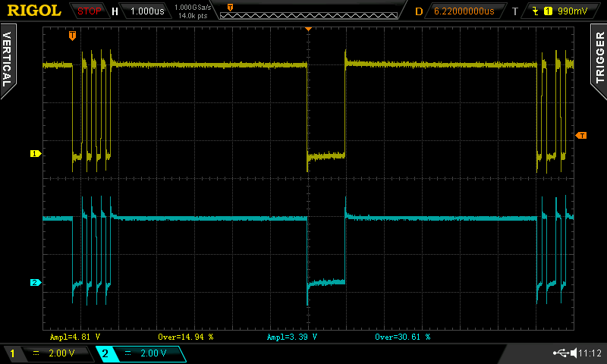Click the cyan channel 2 ground marker
607x364 pixels.
click(x=34, y=283)
